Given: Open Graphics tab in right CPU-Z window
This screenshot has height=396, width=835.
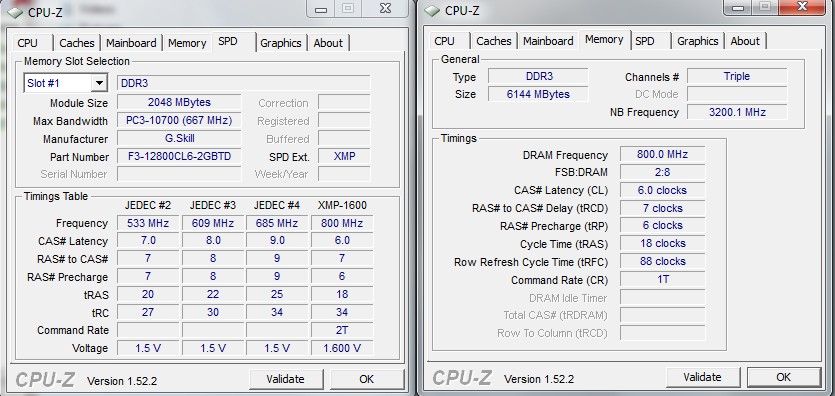Looking at the screenshot, I should [x=698, y=41].
